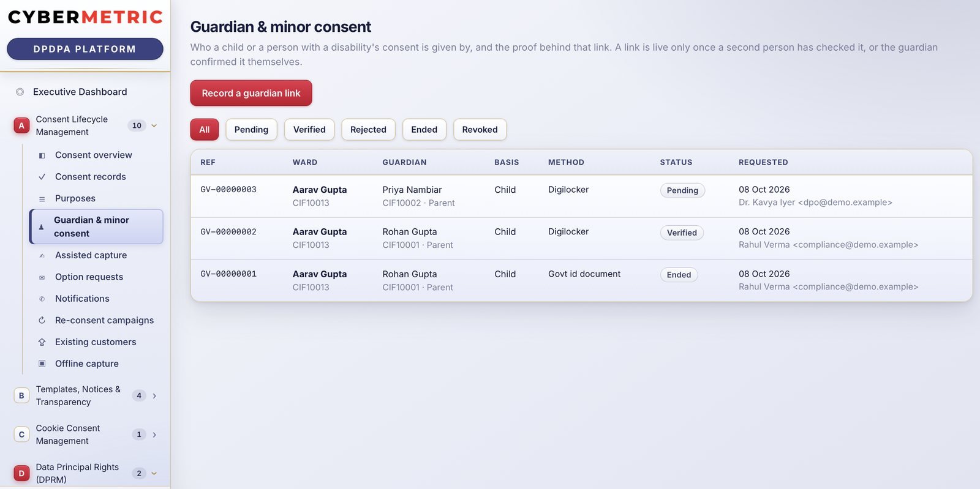This screenshot has height=489, width=980.
Task: Filter the list by Rejected
Action: [368, 130]
